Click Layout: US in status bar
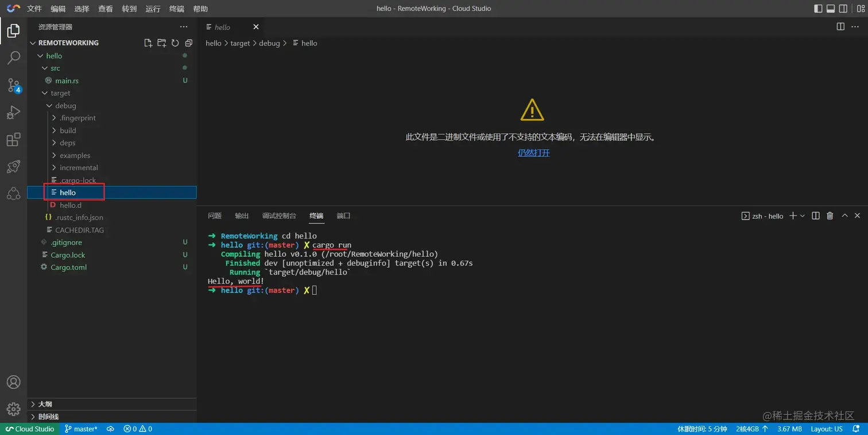This screenshot has width=868, height=435. [x=827, y=429]
